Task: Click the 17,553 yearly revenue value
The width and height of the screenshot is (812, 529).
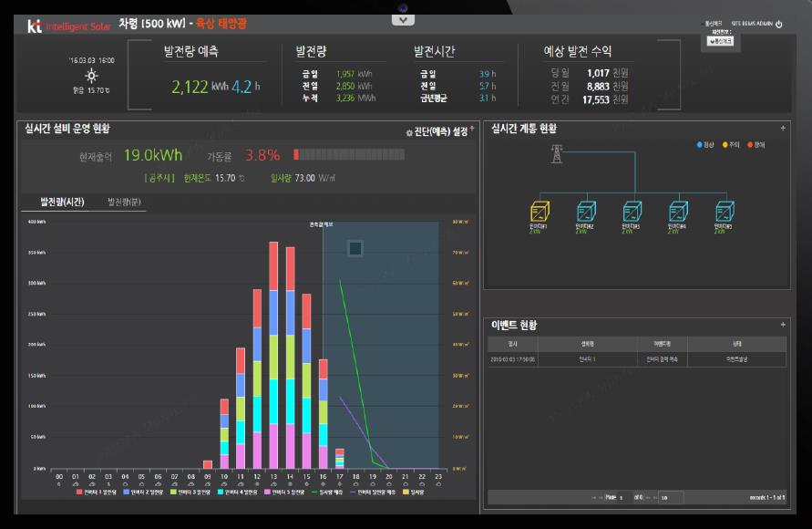Action: tap(595, 99)
